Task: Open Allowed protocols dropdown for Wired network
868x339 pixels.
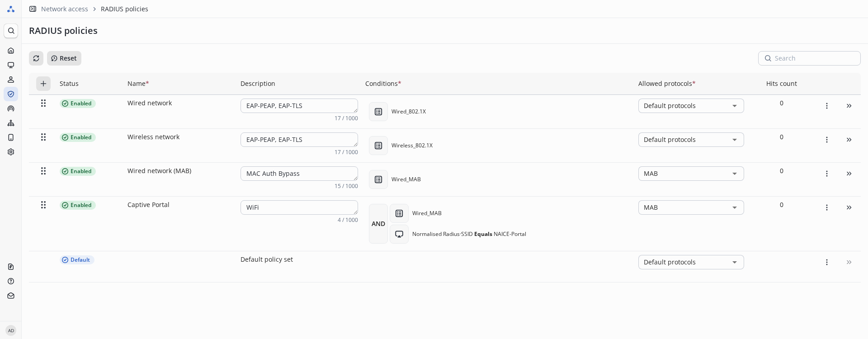Action: (x=691, y=106)
